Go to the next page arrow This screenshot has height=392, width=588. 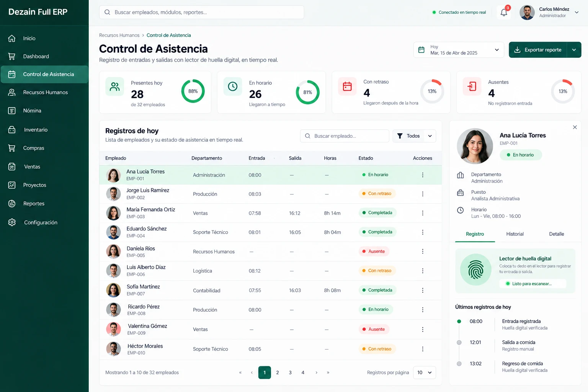[316, 372]
